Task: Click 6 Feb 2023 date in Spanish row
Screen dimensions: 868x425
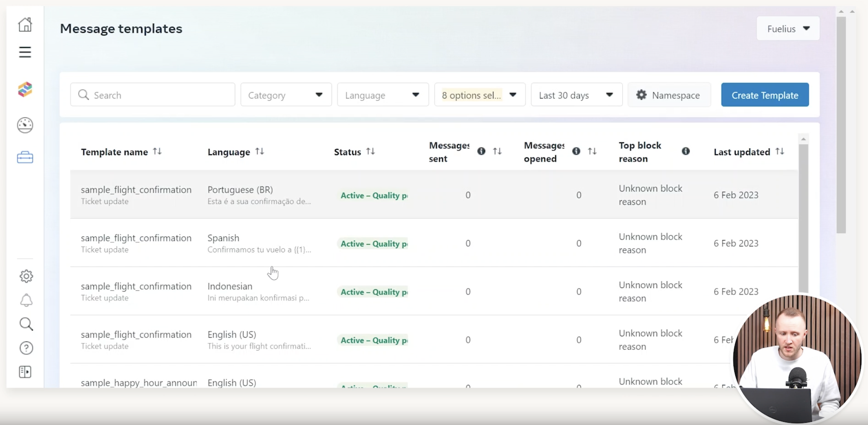Action: pos(736,243)
